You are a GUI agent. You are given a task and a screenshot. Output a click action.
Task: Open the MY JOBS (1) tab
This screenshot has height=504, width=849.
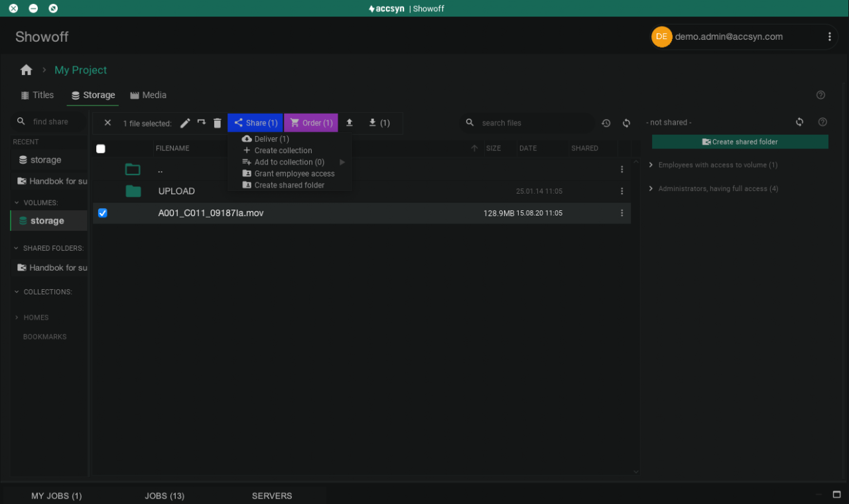coord(56,495)
